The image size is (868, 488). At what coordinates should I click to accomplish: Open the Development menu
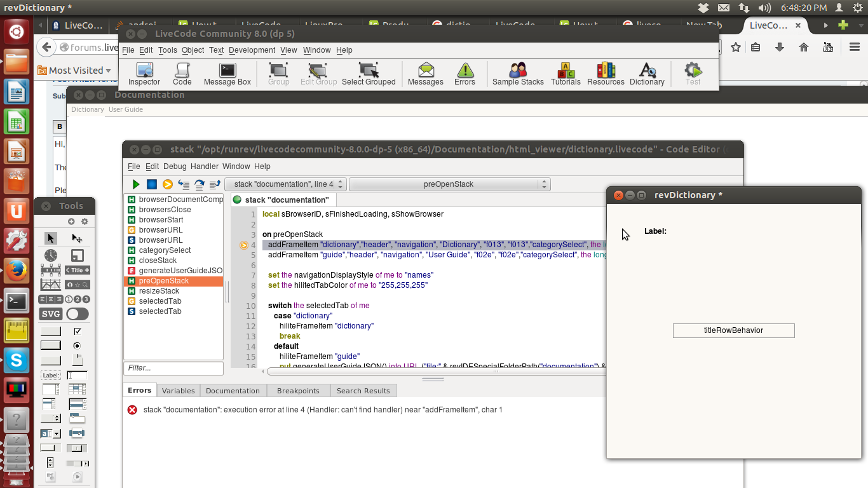click(252, 50)
